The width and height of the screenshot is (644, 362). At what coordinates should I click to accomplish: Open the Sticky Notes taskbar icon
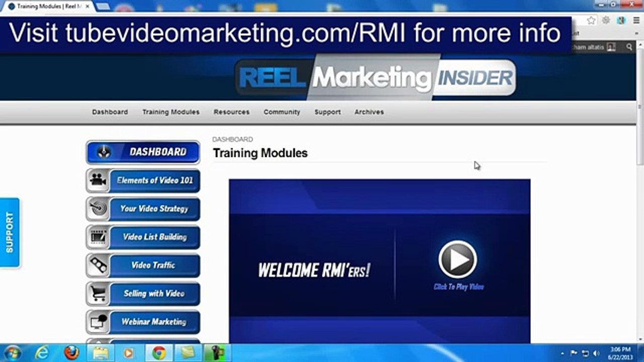point(188,353)
